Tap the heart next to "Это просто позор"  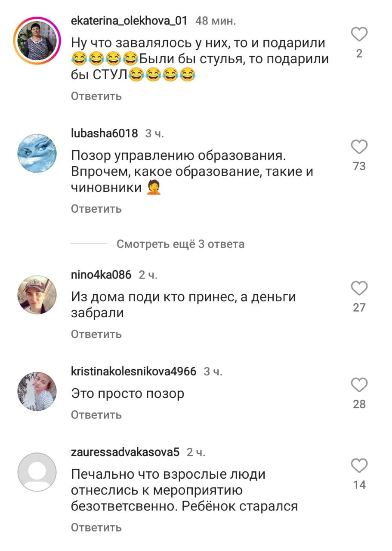[359, 385]
